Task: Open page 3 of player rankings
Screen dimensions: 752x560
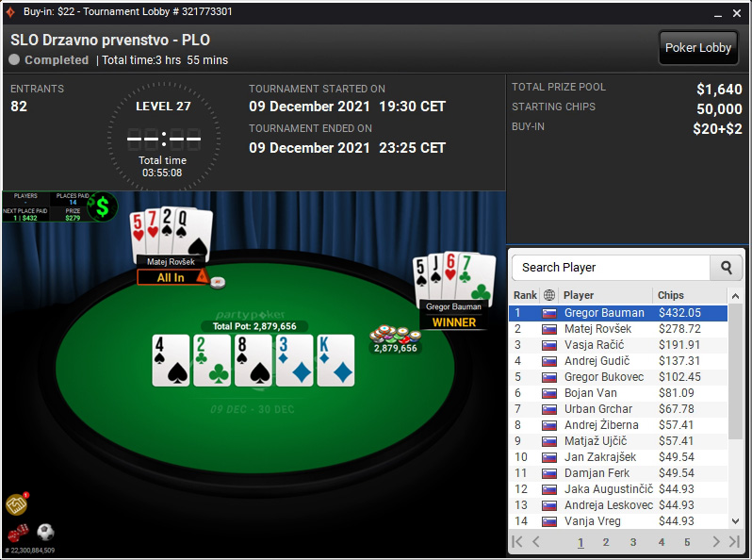Action: [633, 542]
